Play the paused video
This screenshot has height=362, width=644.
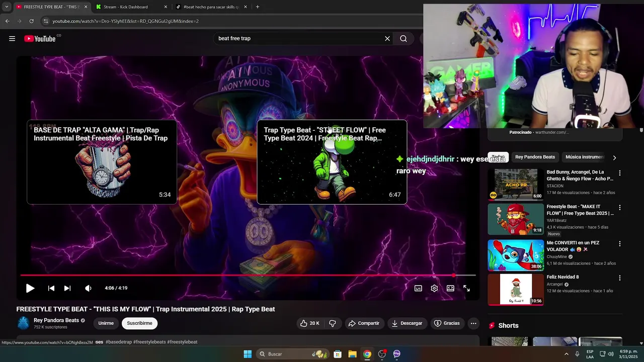pyautogui.click(x=30, y=288)
